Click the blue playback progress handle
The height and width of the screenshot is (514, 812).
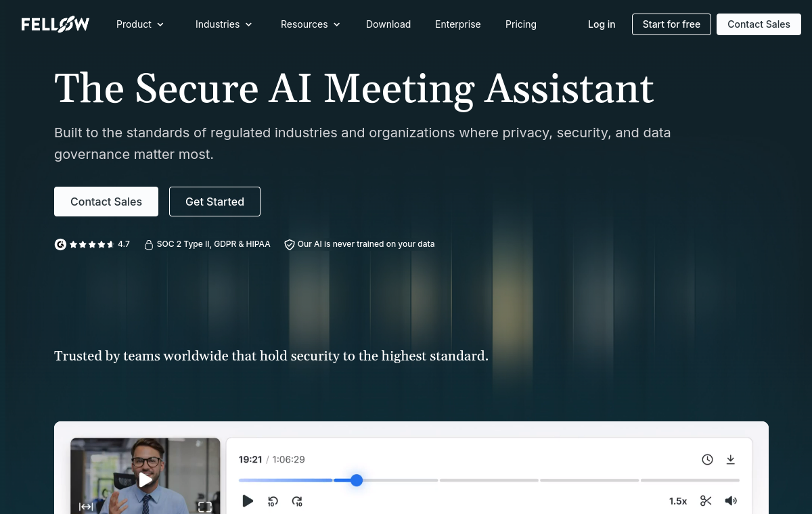pyautogui.click(x=357, y=480)
